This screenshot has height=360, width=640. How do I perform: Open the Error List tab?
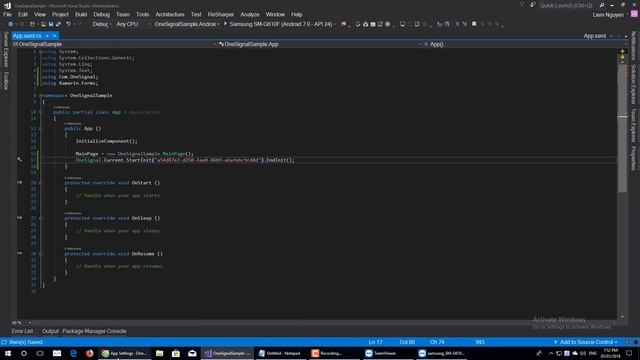(x=22, y=331)
